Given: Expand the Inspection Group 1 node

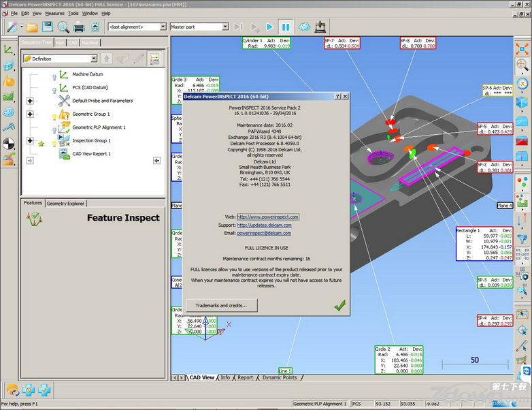Looking at the screenshot, I should [30, 140].
